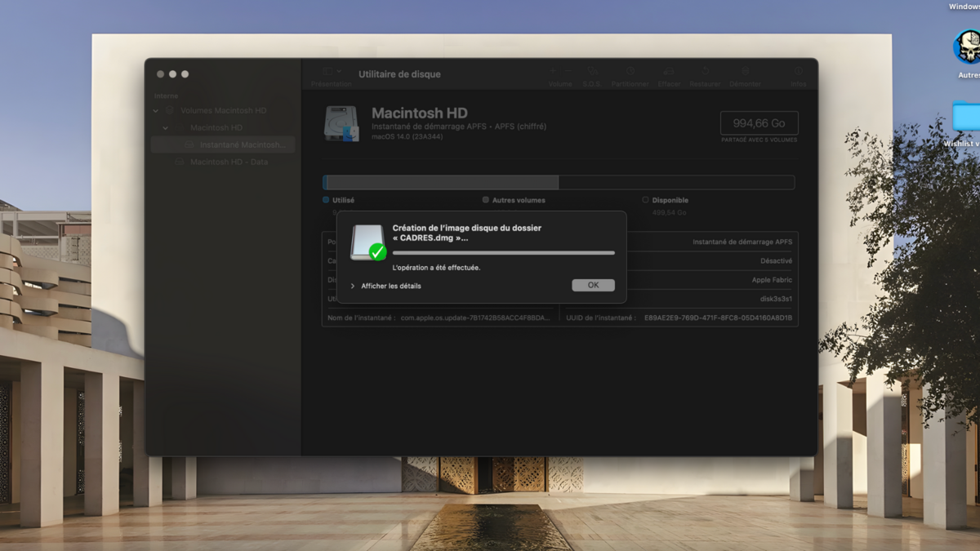Click the Autres volumes legend marker

tap(486, 199)
